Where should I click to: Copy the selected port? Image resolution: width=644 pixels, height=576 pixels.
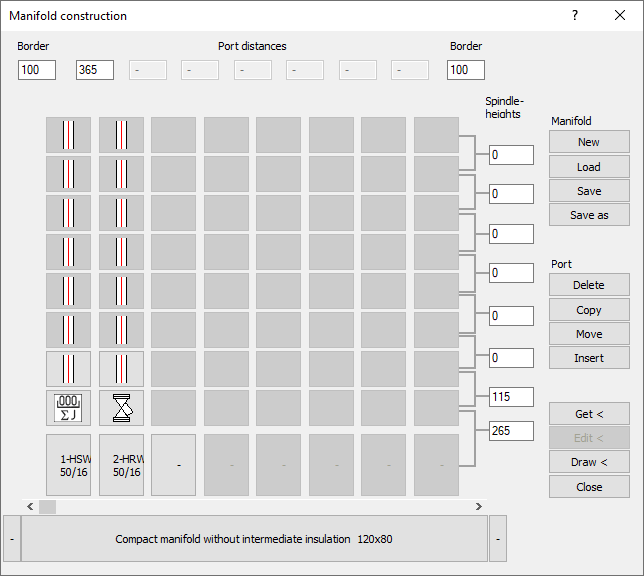click(x=589, y=310)
